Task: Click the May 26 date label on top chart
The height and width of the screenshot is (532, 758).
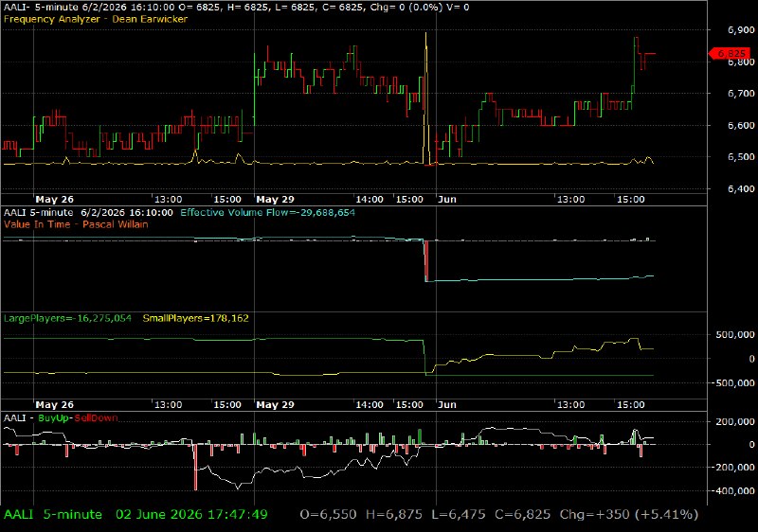Action: [x=55, y=200]
